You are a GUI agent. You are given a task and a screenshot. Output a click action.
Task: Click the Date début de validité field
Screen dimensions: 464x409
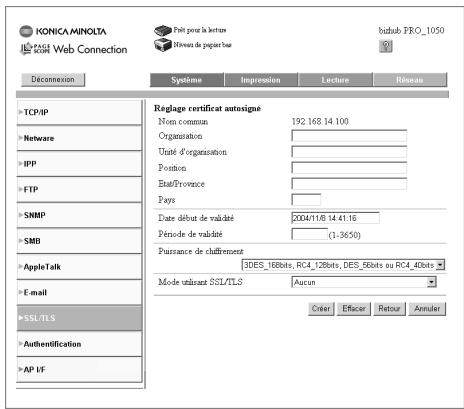[x=335, y=218]
